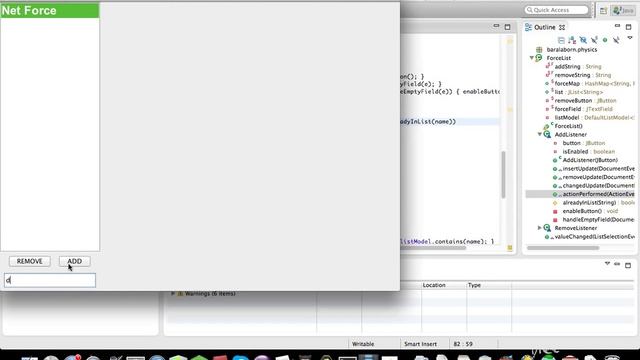Click Collapse All in Outline toolbar

click(561, 40)
